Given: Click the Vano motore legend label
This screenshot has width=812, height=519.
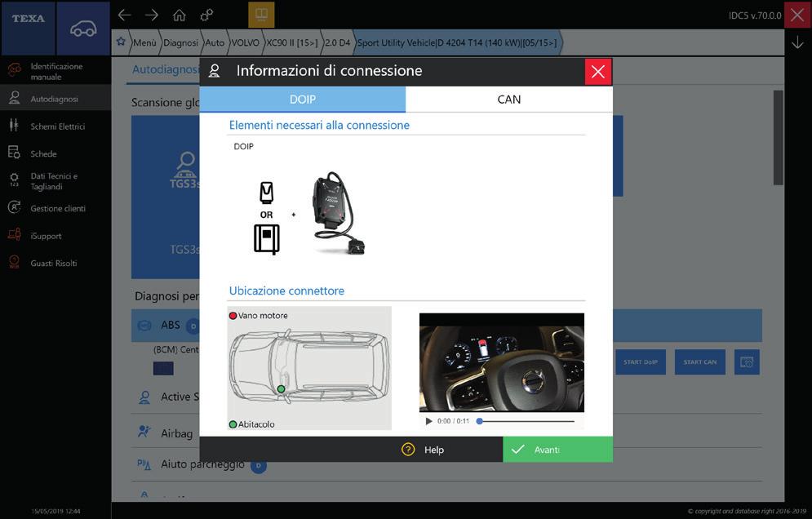Looking at the screenshot, I should pyautogui.click(x=263, y=316).
